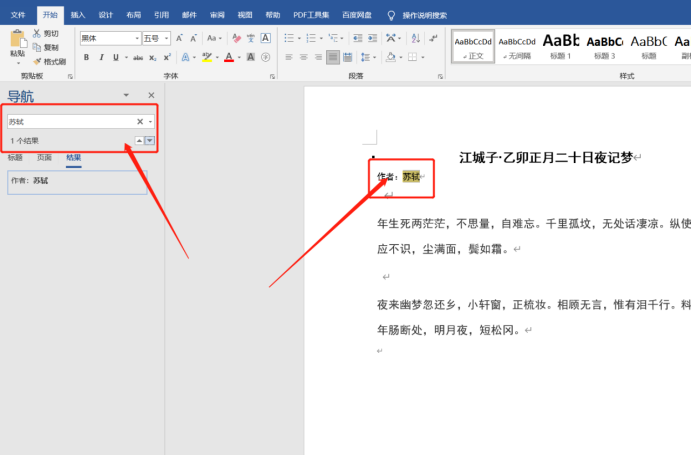The image size is (691, 455).
Task: Open Asian layout options icon
Action: tap(391, 38)
